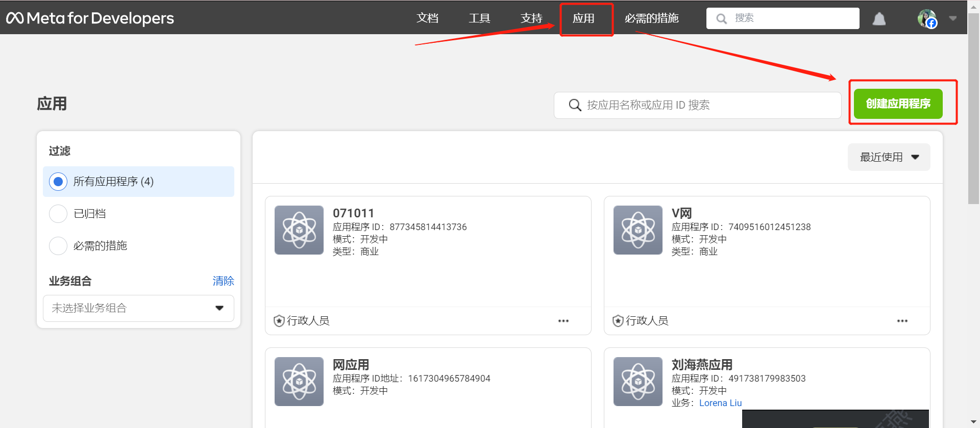Click app ID 1617304965784904

click(449, 379)
